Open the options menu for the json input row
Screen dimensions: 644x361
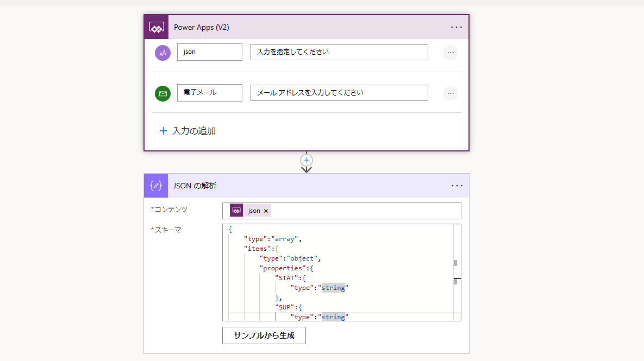click(450, 52)
